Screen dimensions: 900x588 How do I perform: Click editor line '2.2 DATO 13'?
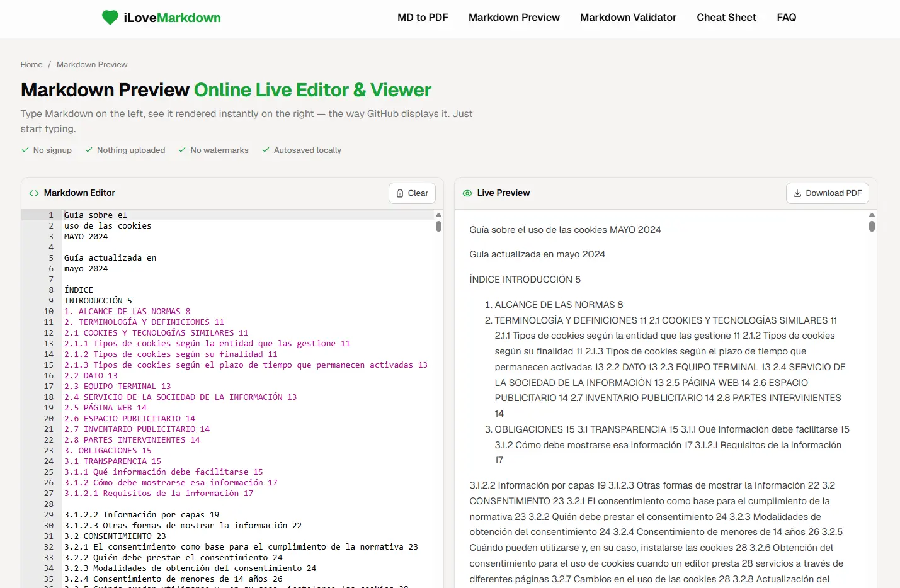point(91,376)
